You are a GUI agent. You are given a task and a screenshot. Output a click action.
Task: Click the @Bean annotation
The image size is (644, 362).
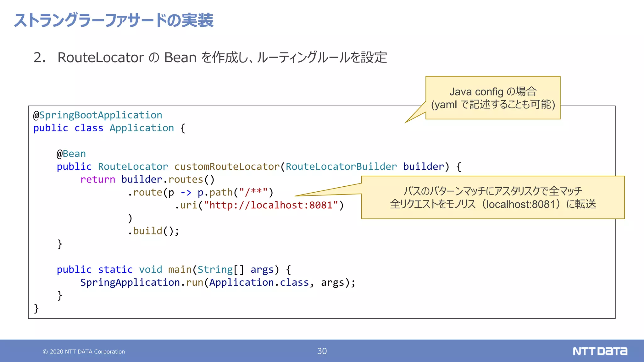click(71, 154)
